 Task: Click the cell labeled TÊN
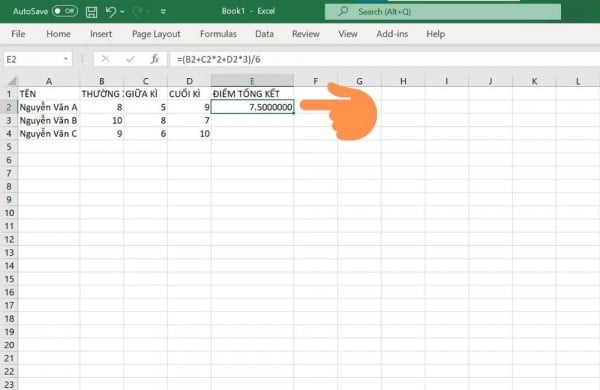click(x=49, y=94)
